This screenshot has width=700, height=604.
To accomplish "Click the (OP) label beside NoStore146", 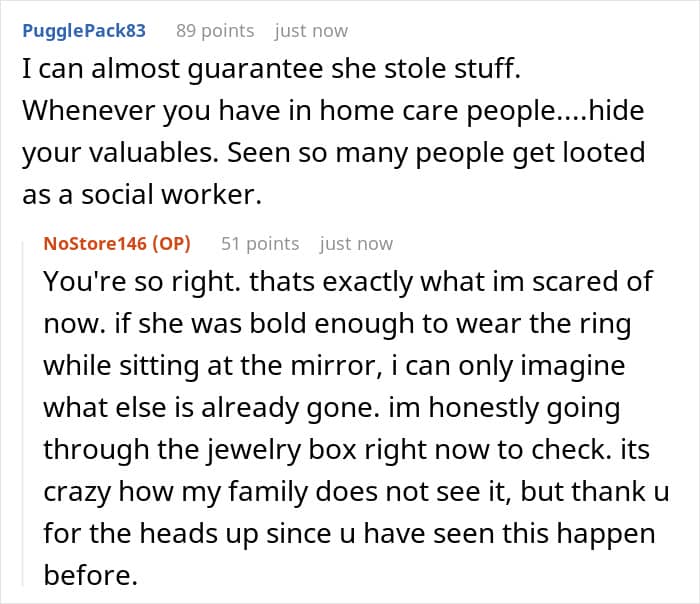I will click(x=168, y=243).
